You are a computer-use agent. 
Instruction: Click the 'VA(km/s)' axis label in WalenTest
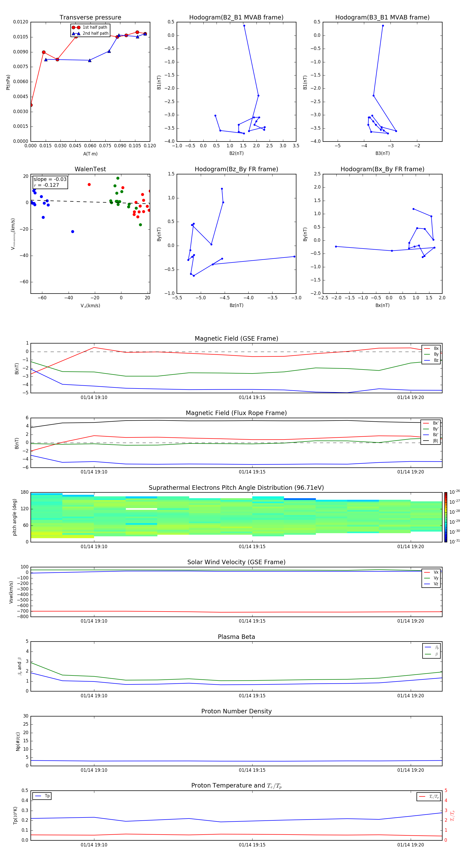pyautogui.click(x=90, y=306)
